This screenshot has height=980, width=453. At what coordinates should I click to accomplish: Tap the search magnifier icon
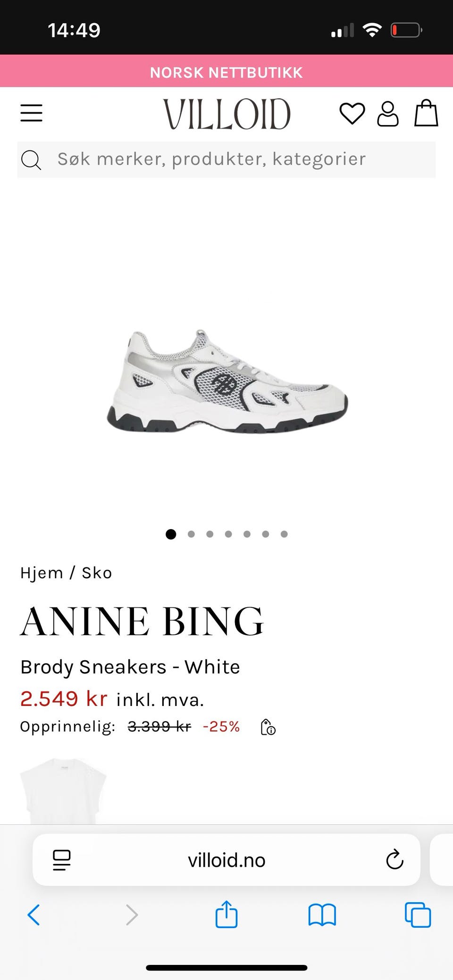pyautogui.click(x=31, y=160)
